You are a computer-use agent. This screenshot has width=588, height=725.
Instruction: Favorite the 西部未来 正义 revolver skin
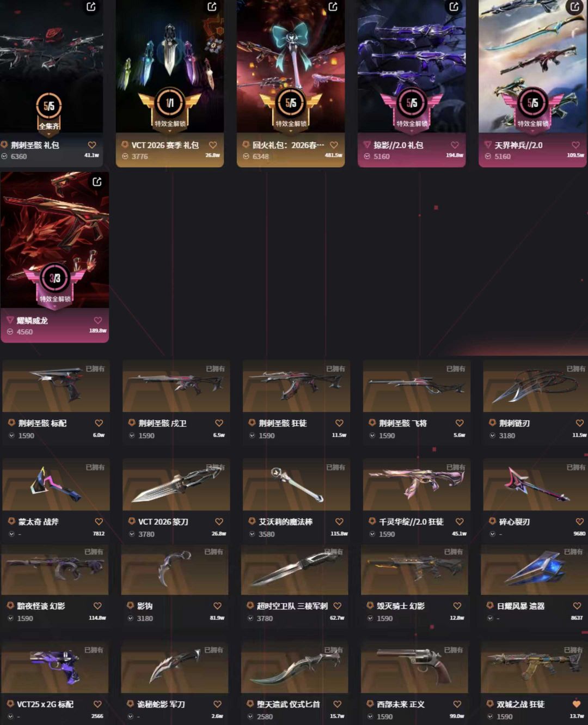click(x=457, y=704)
